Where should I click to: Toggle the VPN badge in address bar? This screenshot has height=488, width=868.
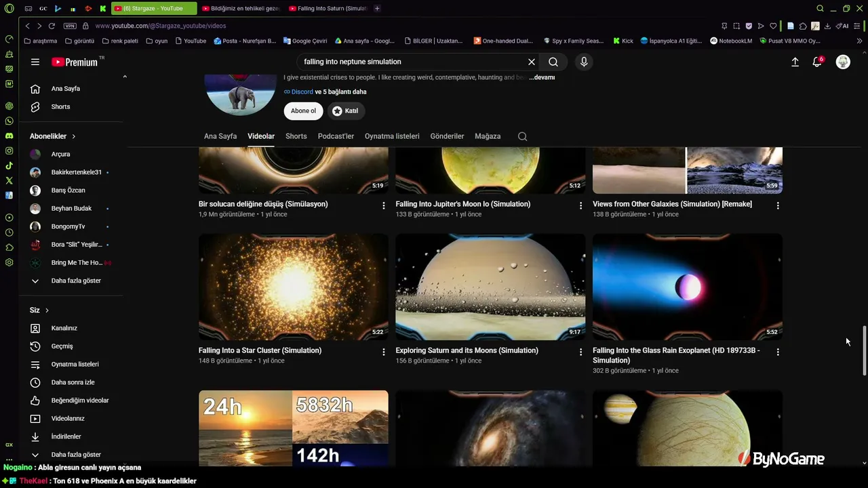click(x=70, y=26)
